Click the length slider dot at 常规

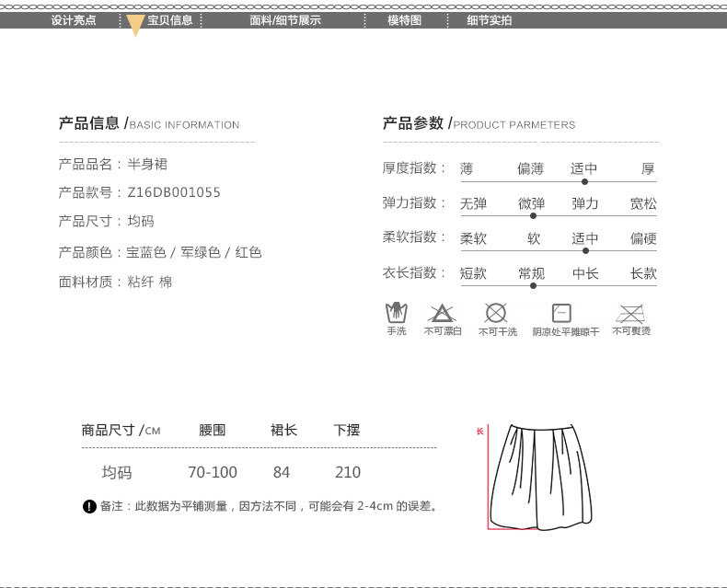pos(533,285)
